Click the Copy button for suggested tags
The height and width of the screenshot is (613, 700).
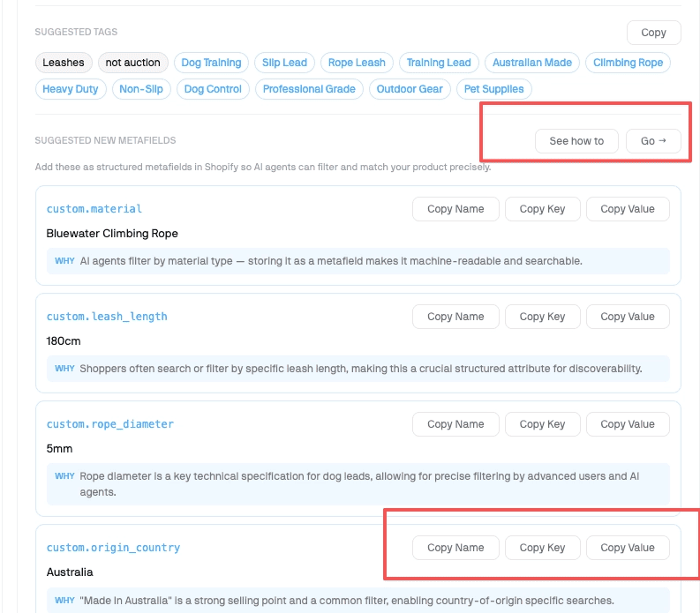point(653,33)
